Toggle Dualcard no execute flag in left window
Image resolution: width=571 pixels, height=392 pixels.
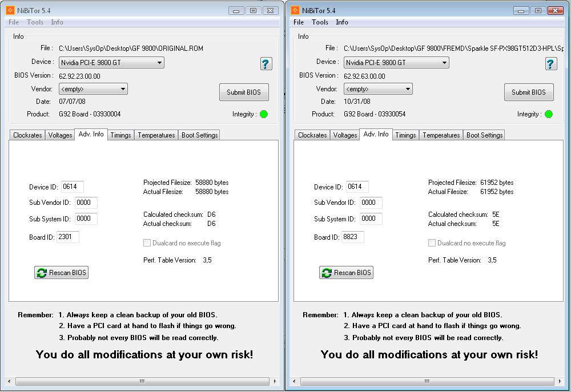click(147, 243)
